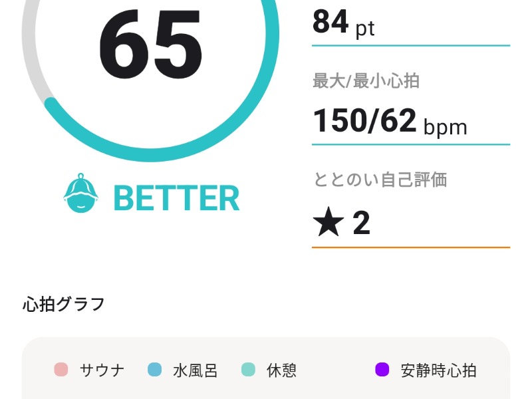The height and width of the screenshot is (399, 532).
Task: Toggle the 休憩 legend text
Action: pos(281,370)
